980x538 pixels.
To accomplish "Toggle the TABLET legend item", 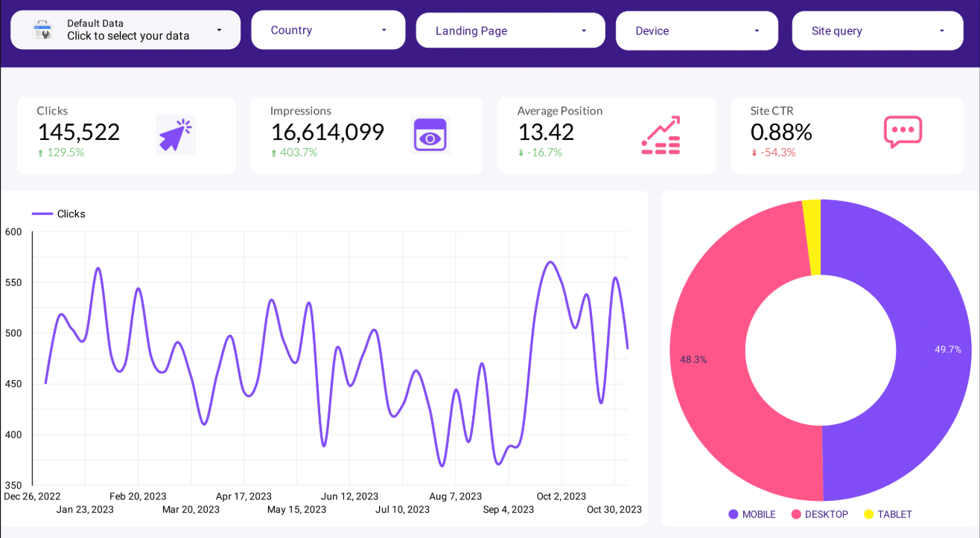I will [x=888, y=514].
